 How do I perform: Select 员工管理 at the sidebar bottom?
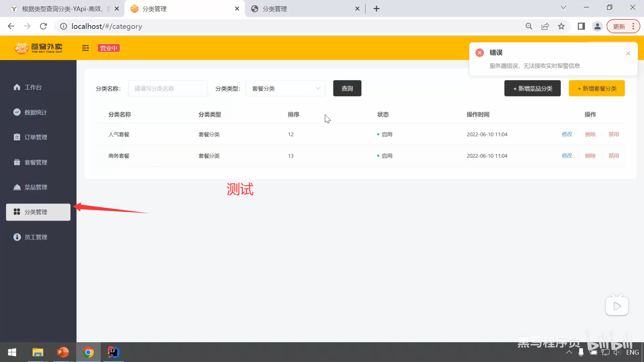(35, 237)
